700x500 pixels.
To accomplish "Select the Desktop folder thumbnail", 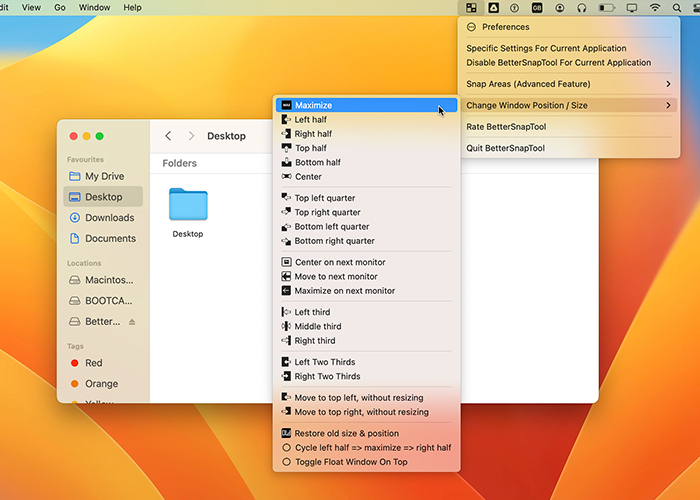I will [188, 204].
